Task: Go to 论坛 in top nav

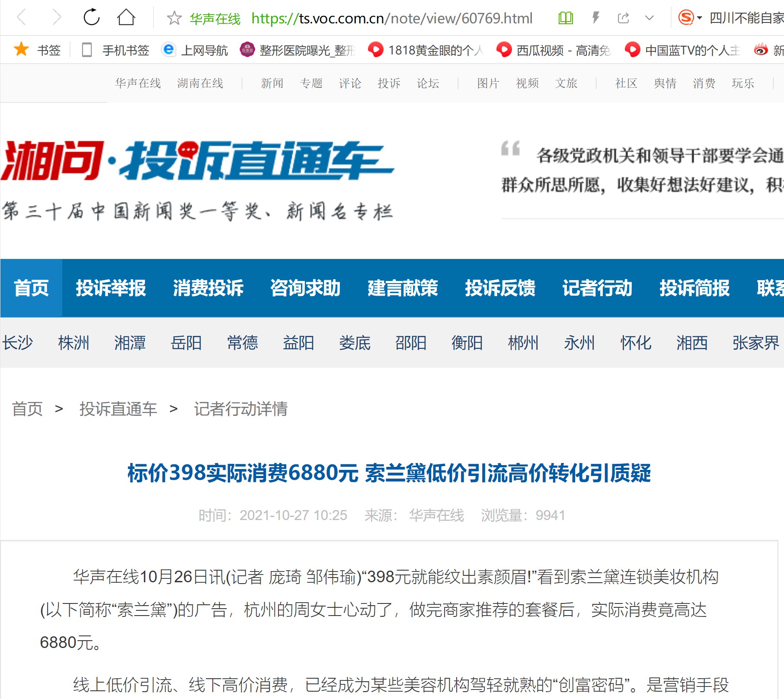Action: click(428, 83)
